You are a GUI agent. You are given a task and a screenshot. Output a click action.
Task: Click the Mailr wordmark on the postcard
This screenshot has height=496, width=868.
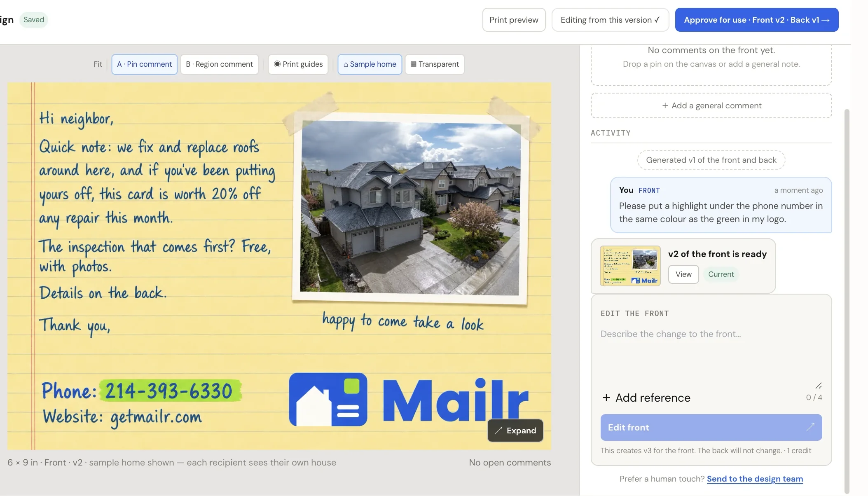click(455, 400)
